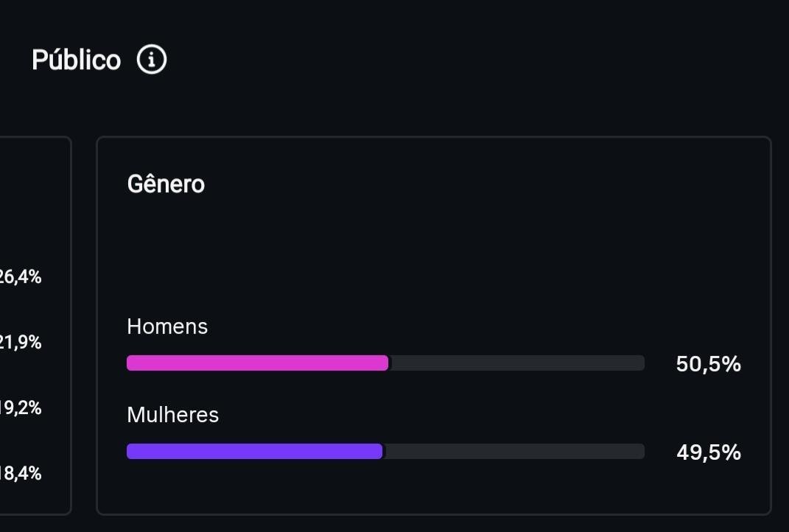Screen dimensions: 789x532
Task: Click the right tip of the pink Homens fill
Action: pyautogui.click(x=385, y=363)
